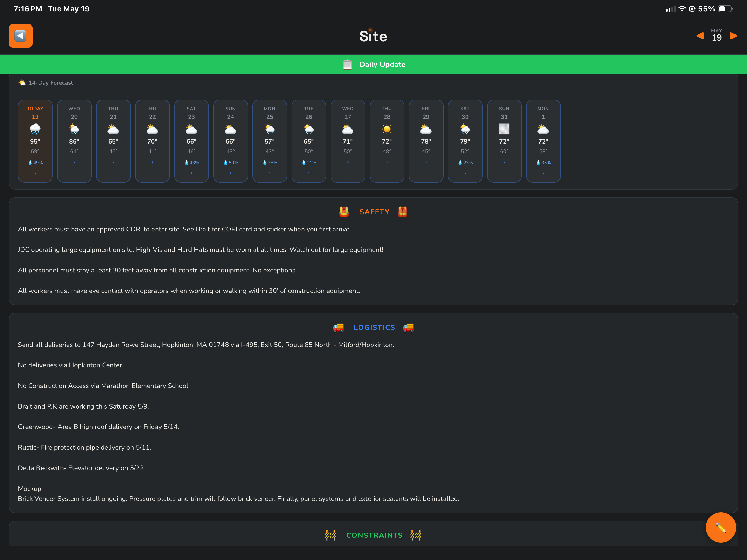Click the 43% rain chance on SAT 23
This screenshot has height=560, width=747.
(x=192, y=162)
